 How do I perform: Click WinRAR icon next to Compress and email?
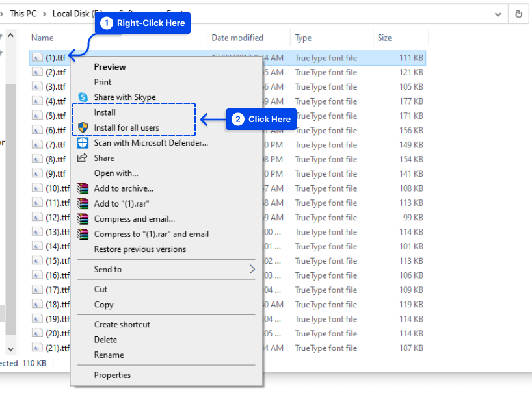(83, 219)
